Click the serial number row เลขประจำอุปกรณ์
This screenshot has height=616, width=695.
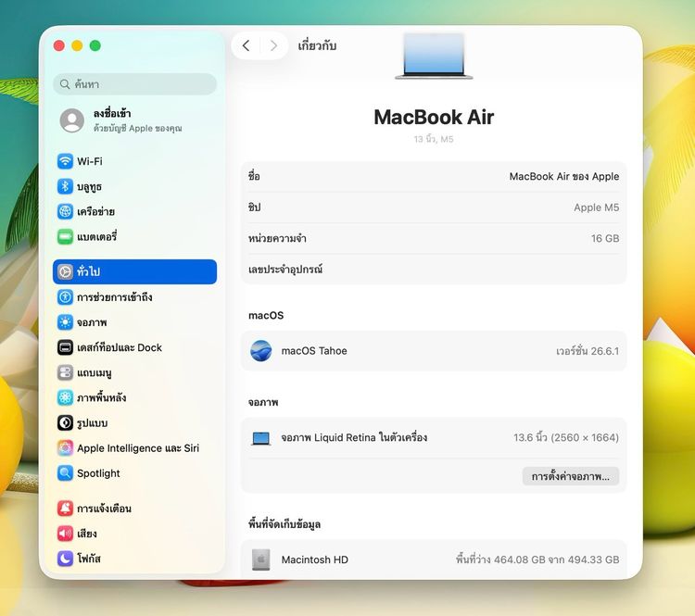434,270
